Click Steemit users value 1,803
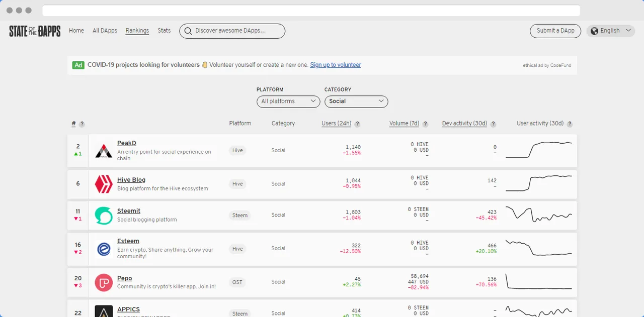 pyautogui.click(x=353, y=212)
